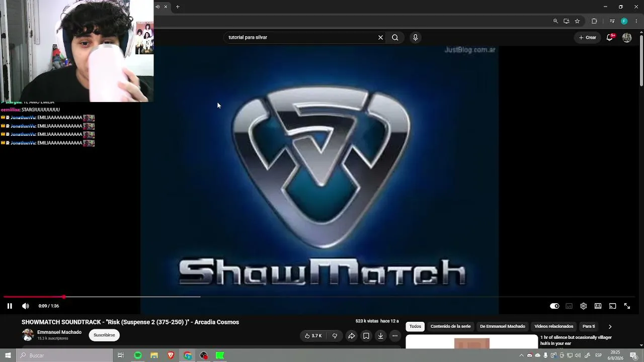Cast the video to a TV

612,306
